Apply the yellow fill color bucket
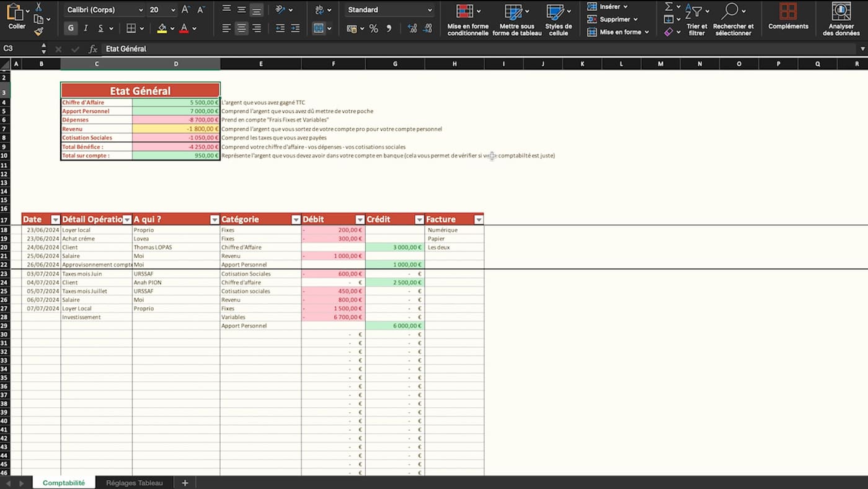Viewport: 868px width, 489px height. point(162,29)
